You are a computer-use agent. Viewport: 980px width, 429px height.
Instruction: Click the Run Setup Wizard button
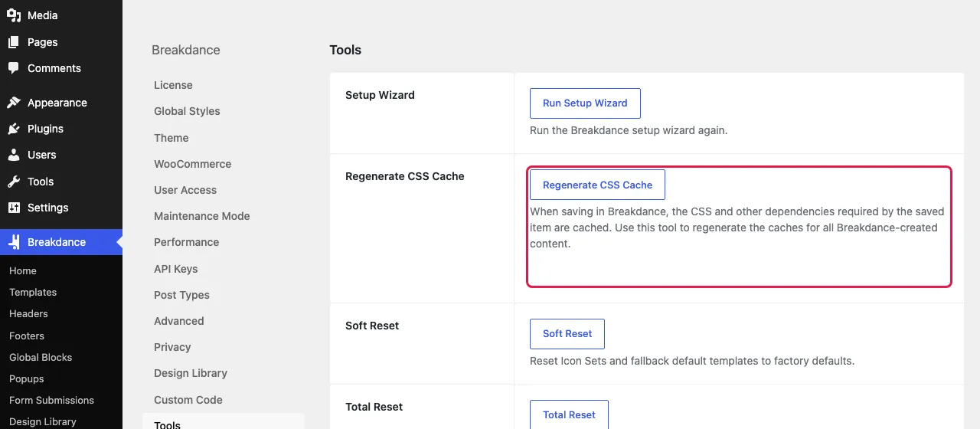coord(585,103)
